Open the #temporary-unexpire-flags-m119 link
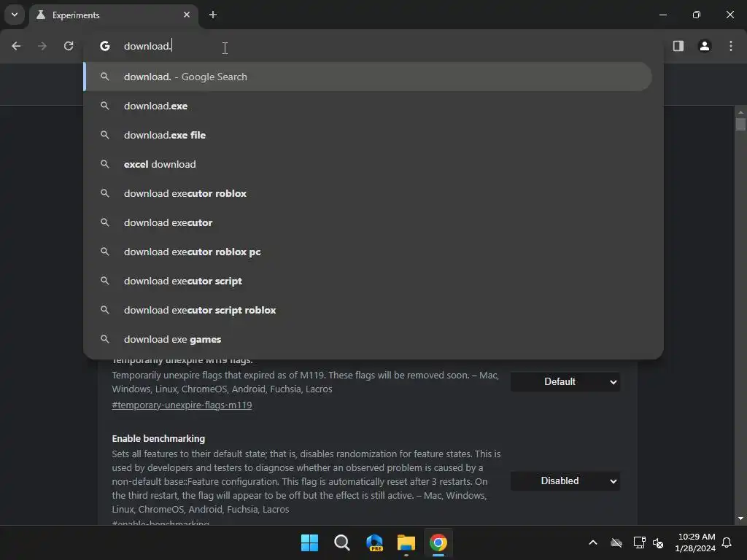 182,405
